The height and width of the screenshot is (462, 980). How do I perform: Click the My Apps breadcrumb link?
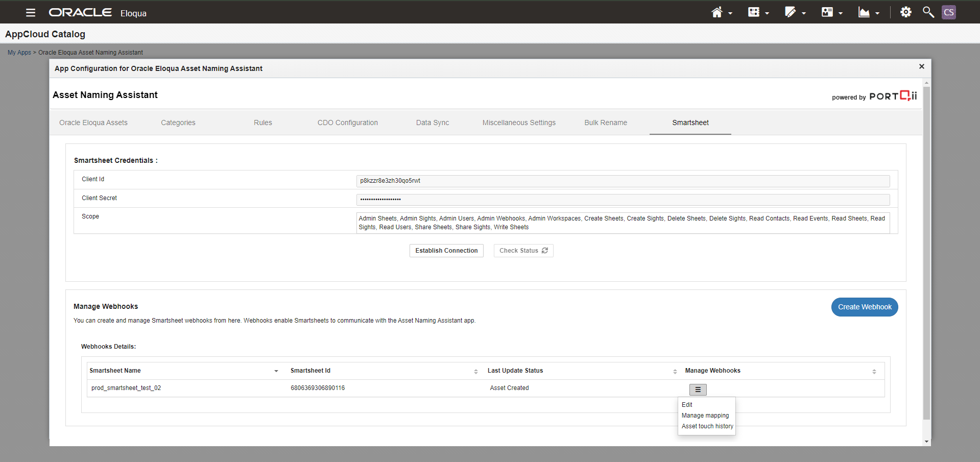point(19,53)
